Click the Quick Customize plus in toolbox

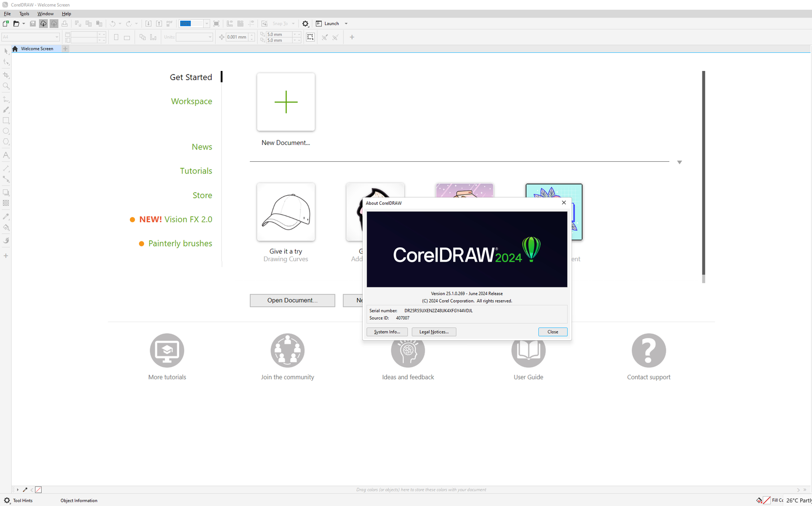point(6,256)
